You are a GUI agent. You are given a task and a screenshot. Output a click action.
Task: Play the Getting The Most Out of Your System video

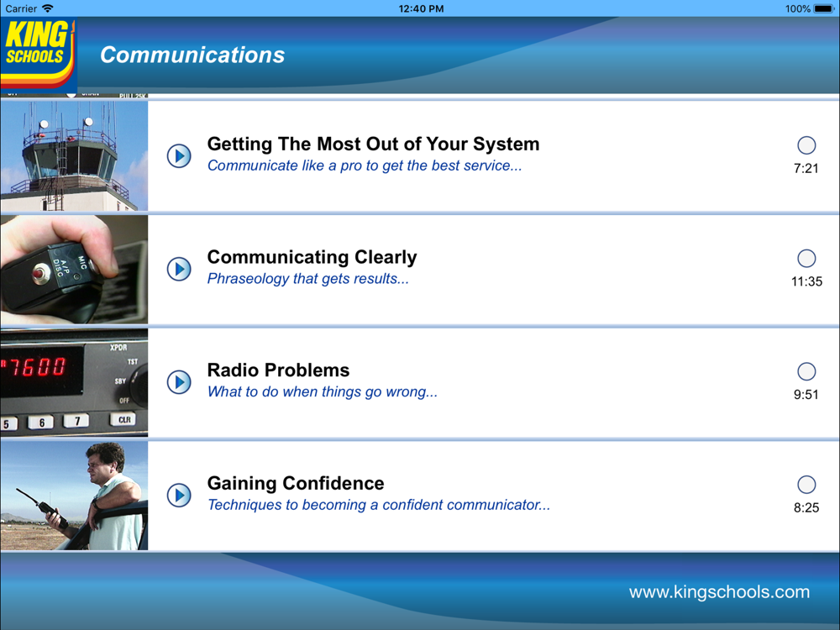pos(179,156)
